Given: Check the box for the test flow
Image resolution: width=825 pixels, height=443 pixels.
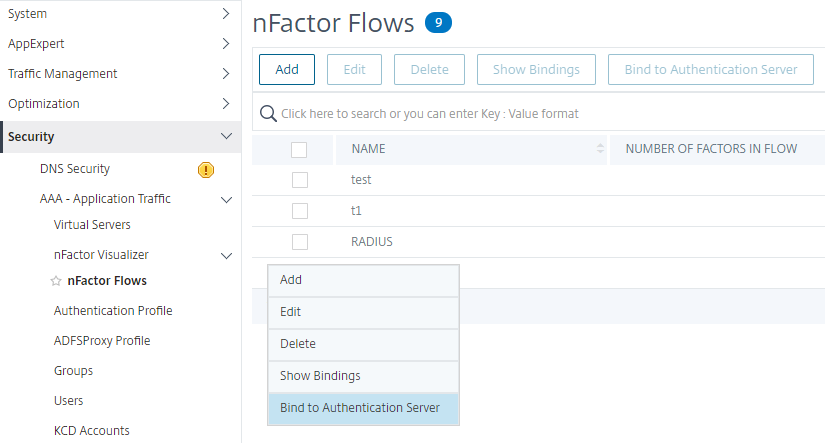Looking at the screenshot, I should [300, 180].
